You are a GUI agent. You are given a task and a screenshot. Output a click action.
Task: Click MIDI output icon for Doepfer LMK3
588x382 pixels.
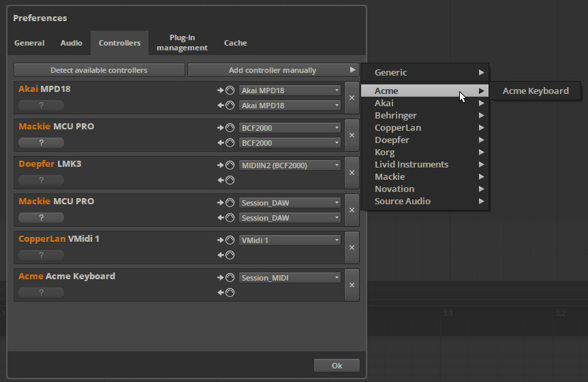(x=226, y=180)
